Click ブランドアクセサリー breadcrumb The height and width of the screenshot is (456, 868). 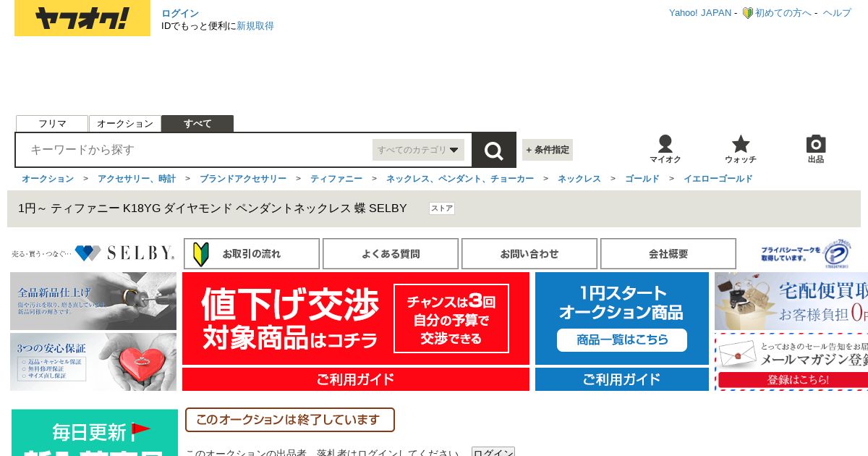point(243,179)
